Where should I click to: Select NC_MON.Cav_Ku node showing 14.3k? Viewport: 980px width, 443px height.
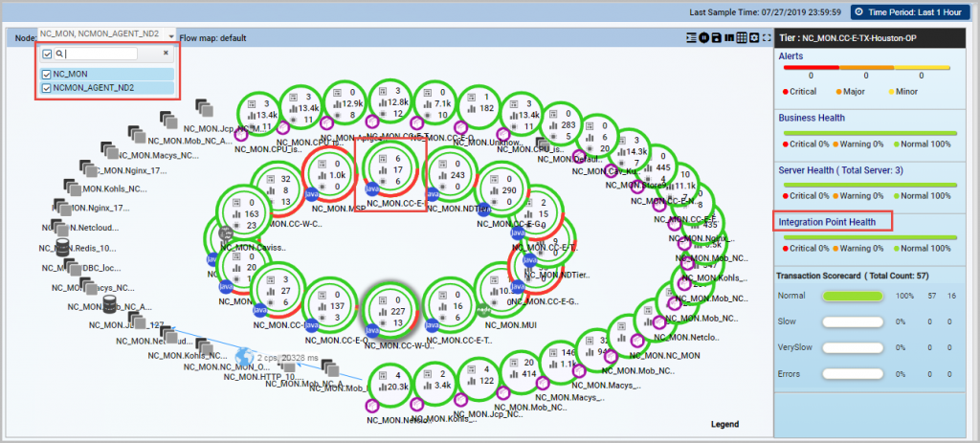[628, 152]
